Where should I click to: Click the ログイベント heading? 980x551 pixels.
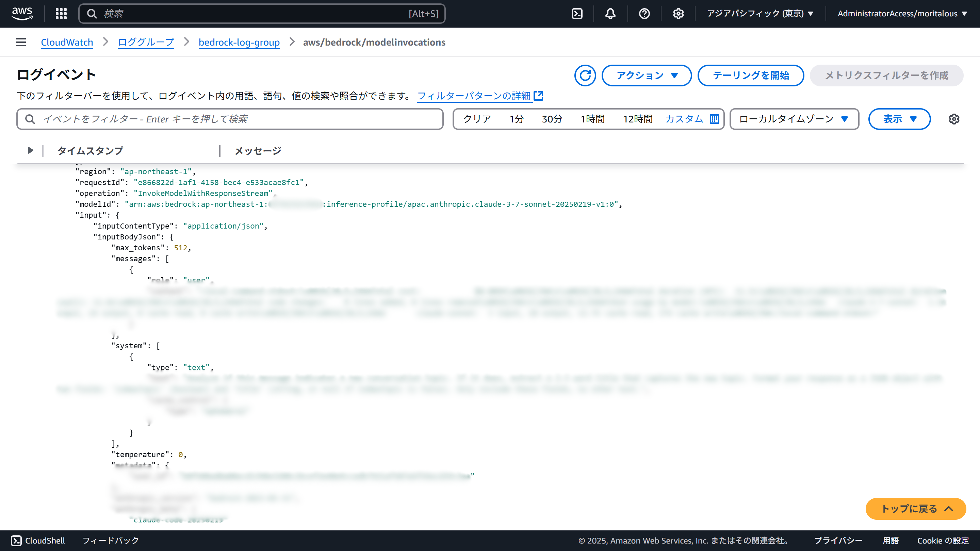(56, 74)
